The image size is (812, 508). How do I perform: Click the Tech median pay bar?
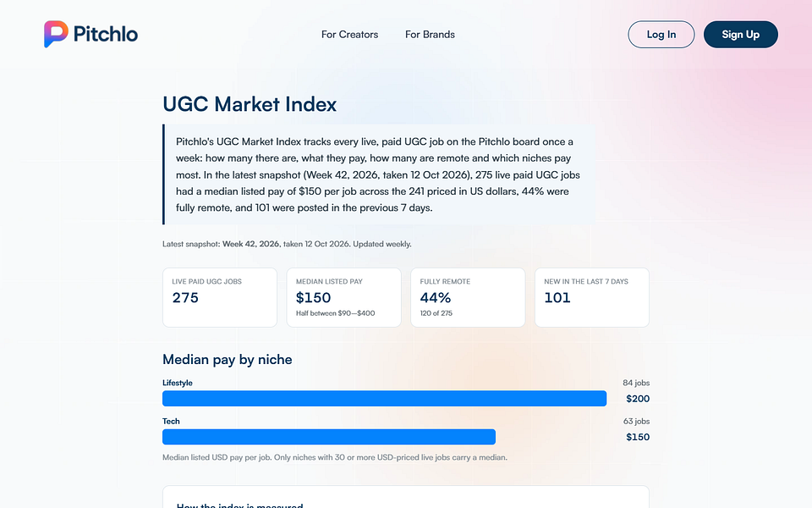(x=329, y=437)
